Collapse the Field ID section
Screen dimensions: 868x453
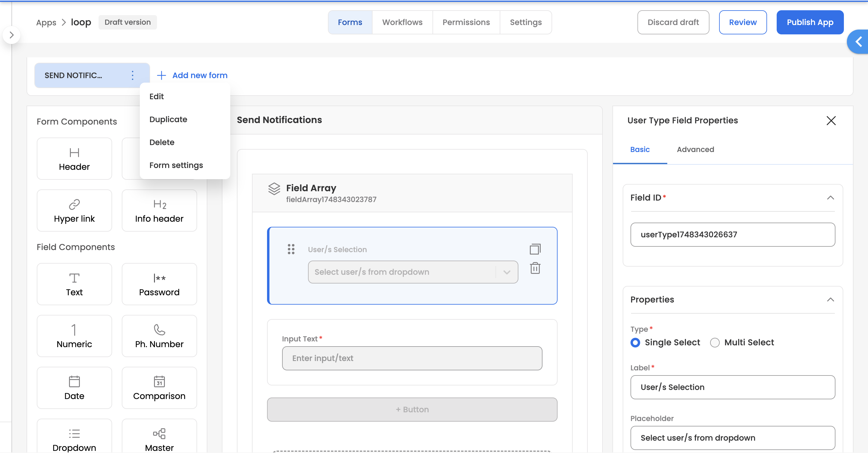click(830, 198)
